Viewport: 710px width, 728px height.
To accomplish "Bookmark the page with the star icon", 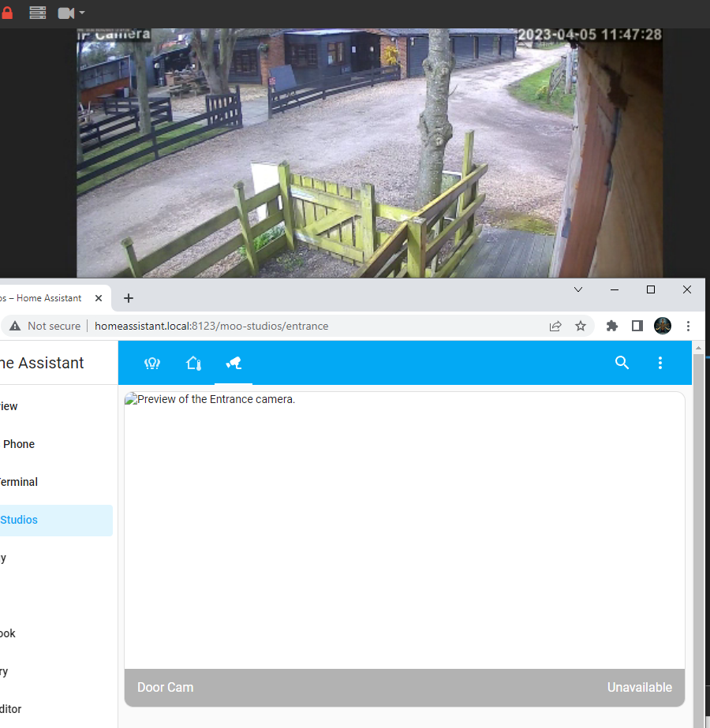I will click(581, 326).
